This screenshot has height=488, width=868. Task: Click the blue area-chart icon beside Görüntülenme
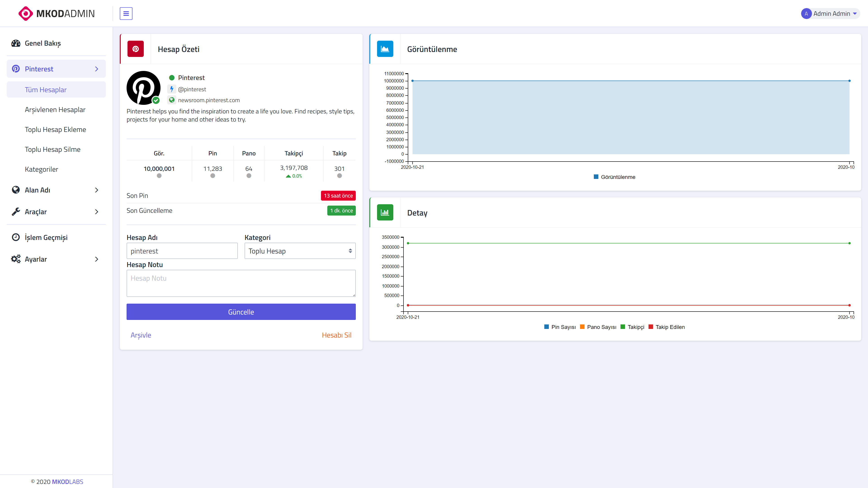(x=385, y=49)
